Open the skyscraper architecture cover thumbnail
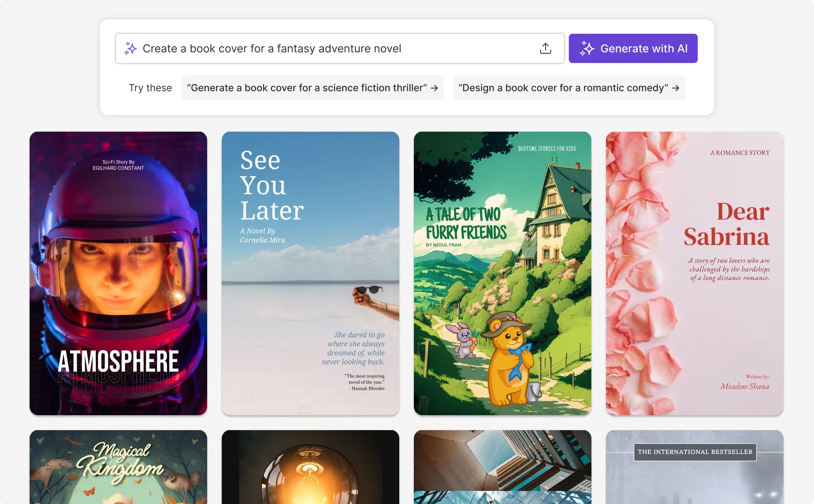Image resolution: width=814 pixels, height=504 pixels. 502,467
